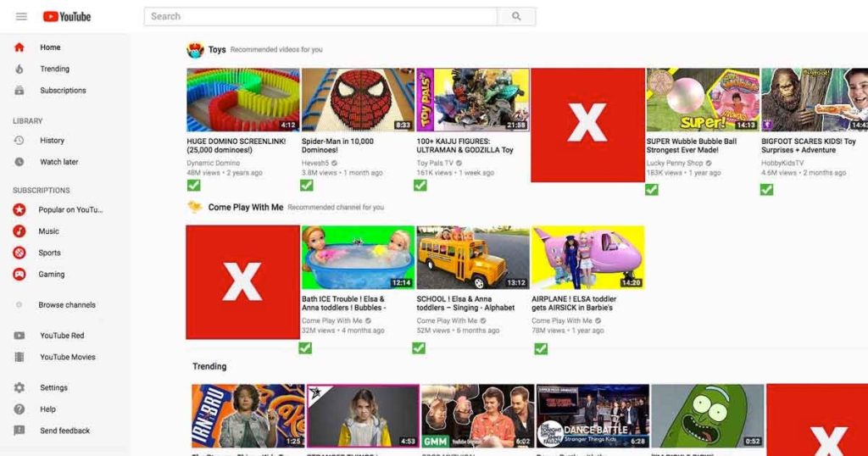Open Settings gear icon in sidebar

[19, 388]
